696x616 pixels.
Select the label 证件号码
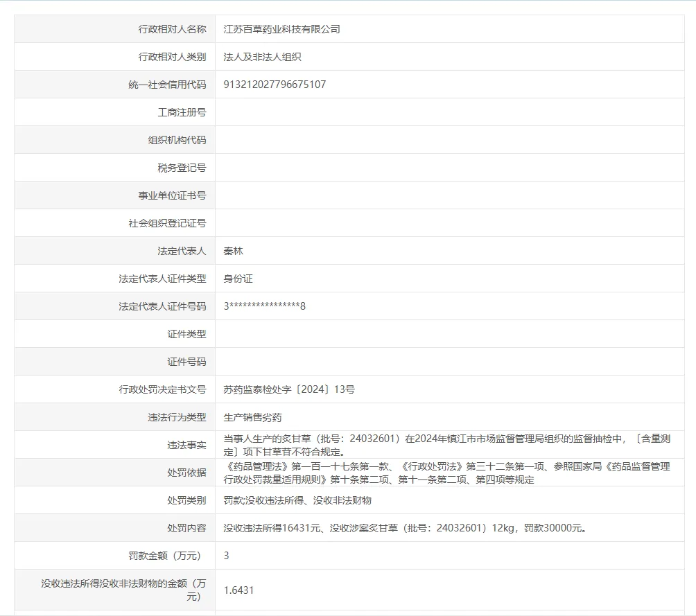point(187,362)
